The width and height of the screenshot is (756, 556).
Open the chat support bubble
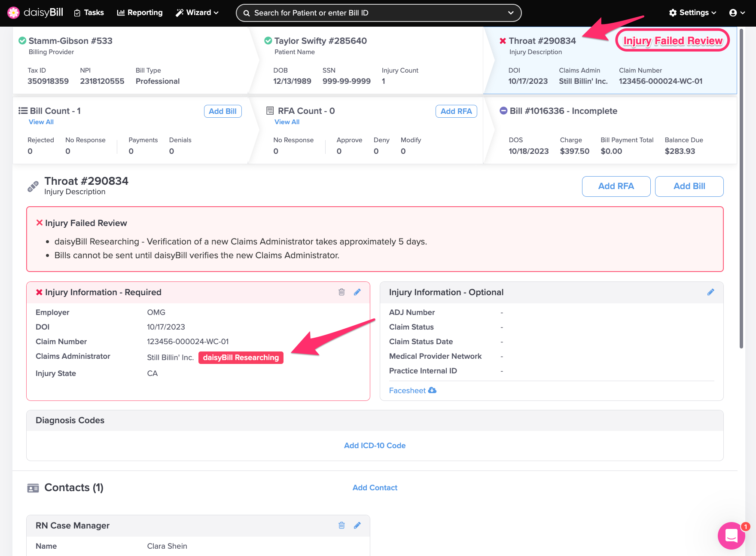click(x=731, y=535)
